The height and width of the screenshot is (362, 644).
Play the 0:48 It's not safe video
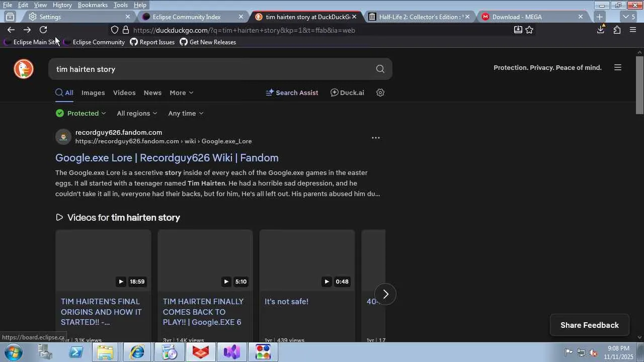(x=307, y=260)
